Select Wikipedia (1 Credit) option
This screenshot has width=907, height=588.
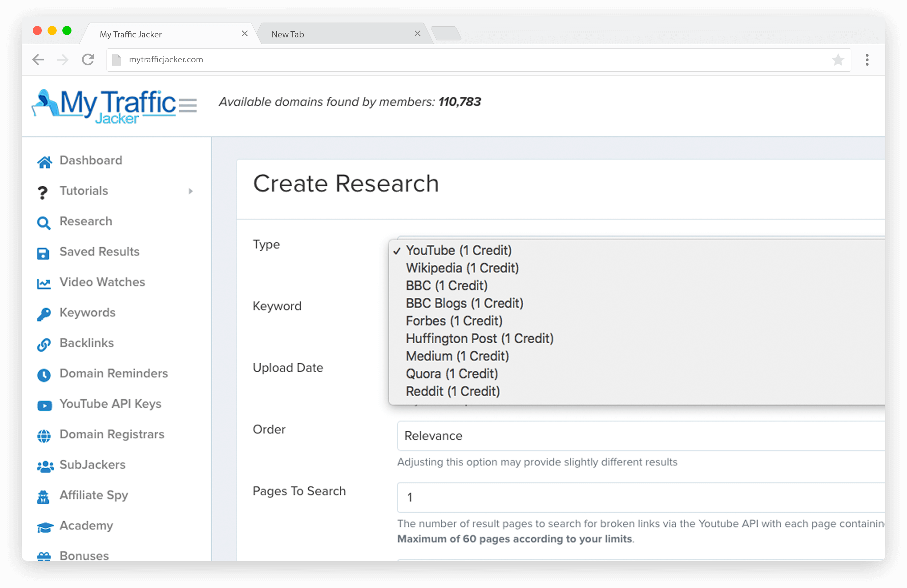pyautogui.click(x=637, y=268)
